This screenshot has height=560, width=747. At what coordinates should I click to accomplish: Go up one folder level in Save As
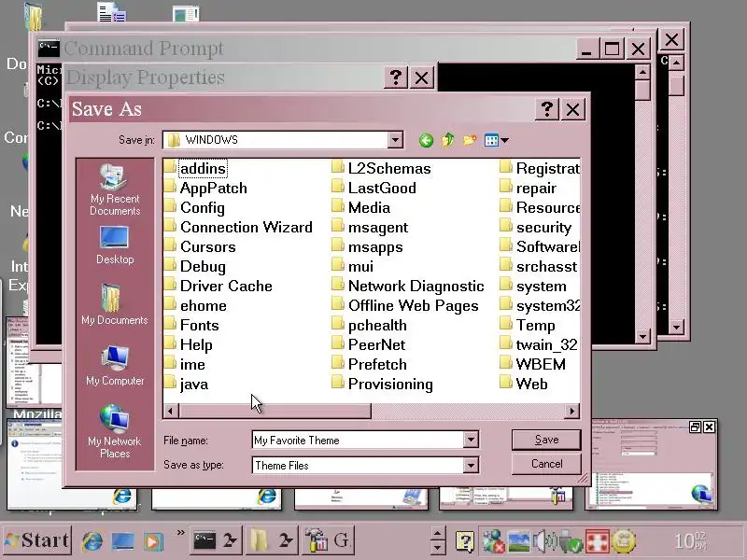(448, 140)
